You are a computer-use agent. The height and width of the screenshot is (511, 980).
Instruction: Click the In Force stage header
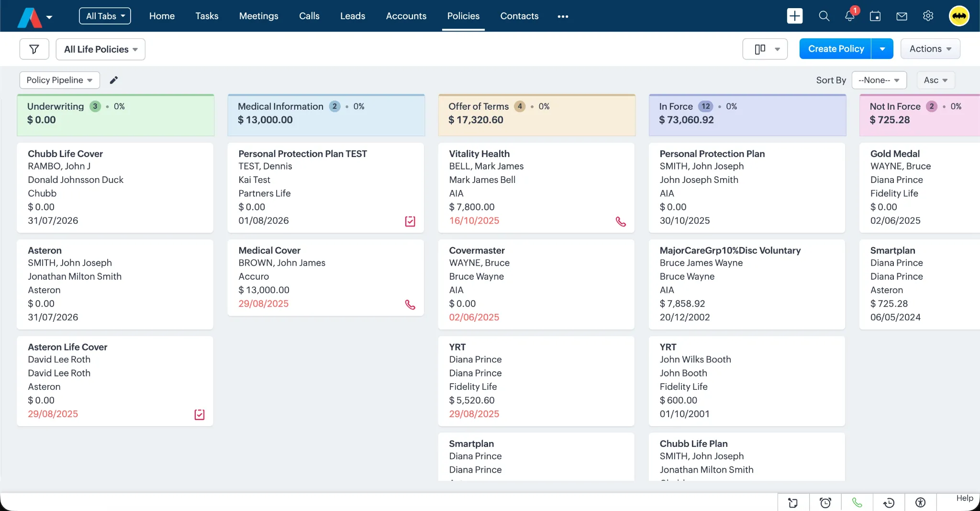(x=747, y=115)
